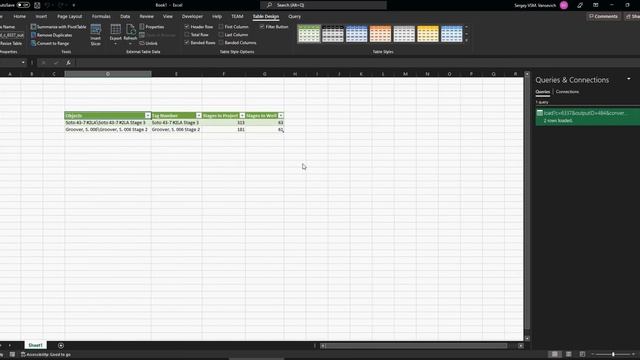Select the green table style swatch
The width and height of the screenshot is (640, 360).
pyautogui.click(x=309, y=33)
